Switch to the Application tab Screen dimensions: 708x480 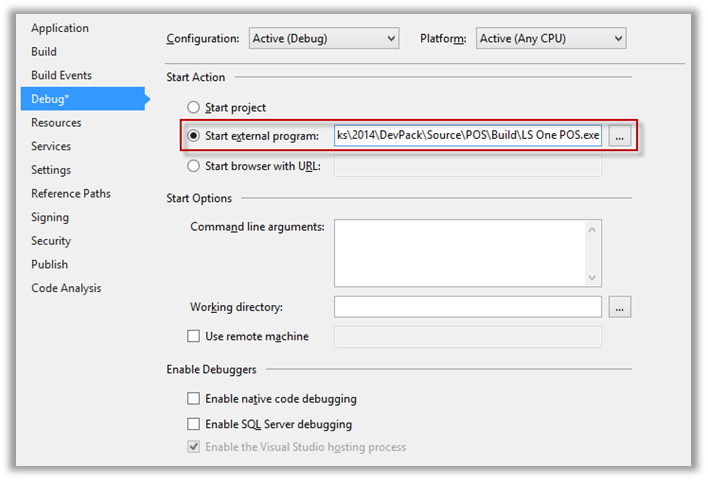tap(60, 28)
